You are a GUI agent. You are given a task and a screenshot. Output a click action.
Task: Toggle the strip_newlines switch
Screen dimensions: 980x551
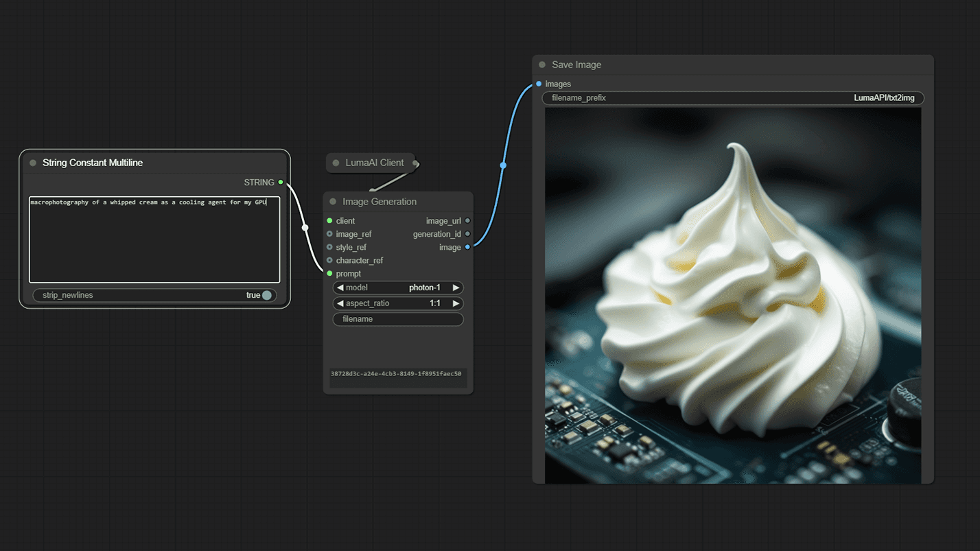pos(266,295)
